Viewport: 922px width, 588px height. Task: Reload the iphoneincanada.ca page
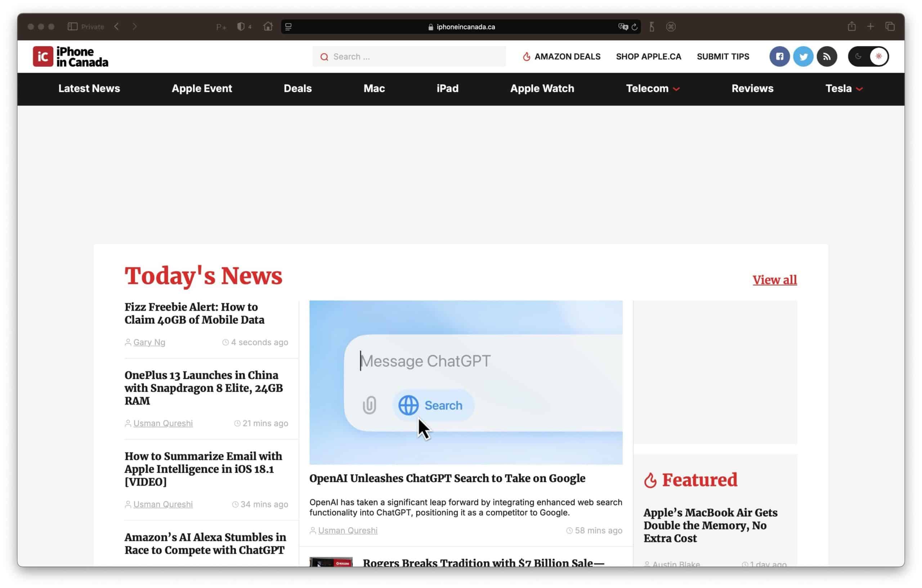click(635, 27)
